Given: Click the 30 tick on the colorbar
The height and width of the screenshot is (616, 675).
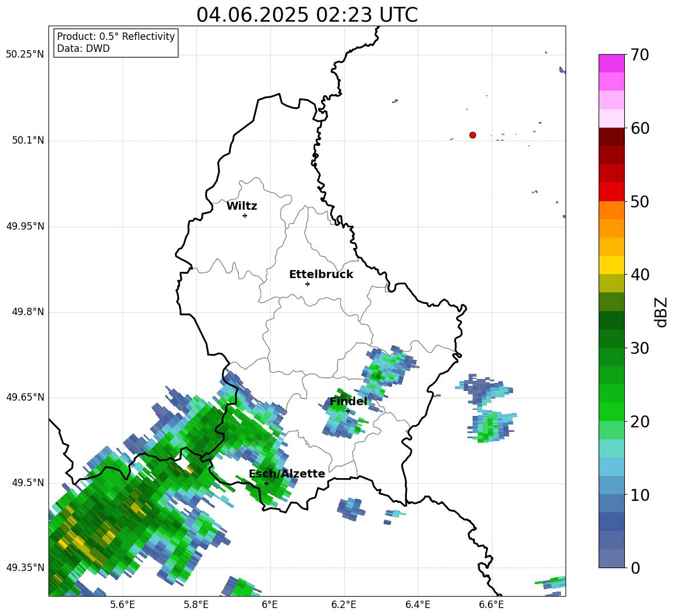Looking at the screenshot, I should [640, 348].
